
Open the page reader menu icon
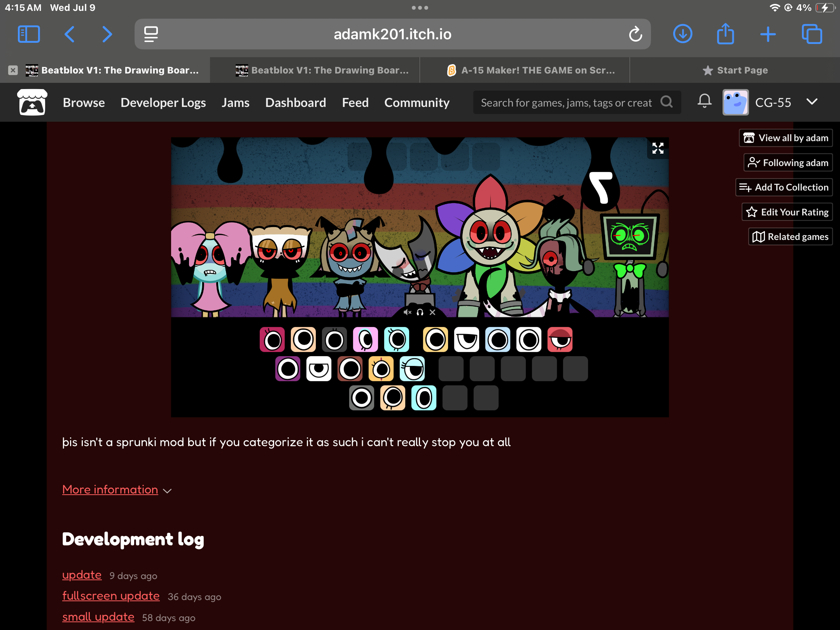pos(151,34)
